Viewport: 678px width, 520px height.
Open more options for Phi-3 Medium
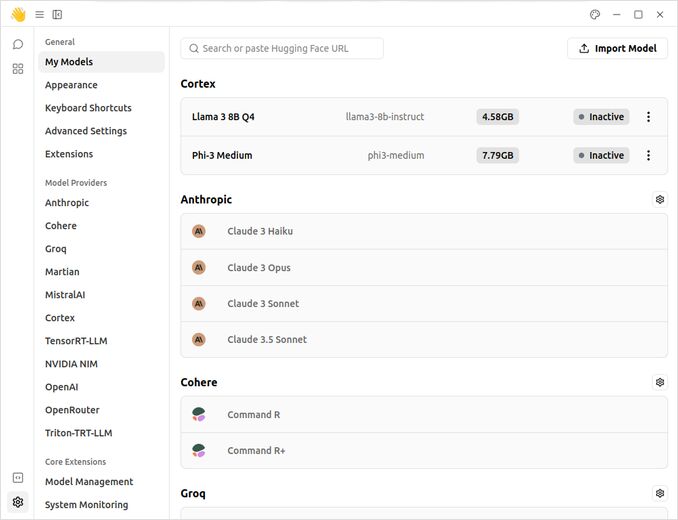pyautogui.click(x=648, y=155)
